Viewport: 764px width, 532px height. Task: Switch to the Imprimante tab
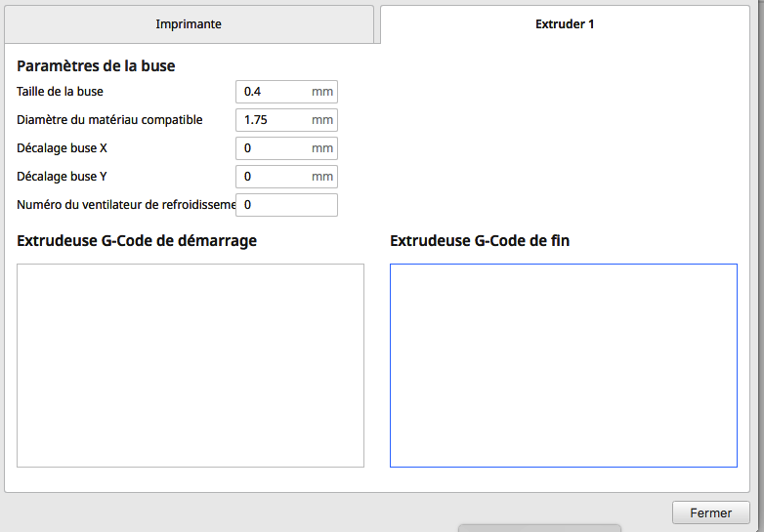click(189, 24)
